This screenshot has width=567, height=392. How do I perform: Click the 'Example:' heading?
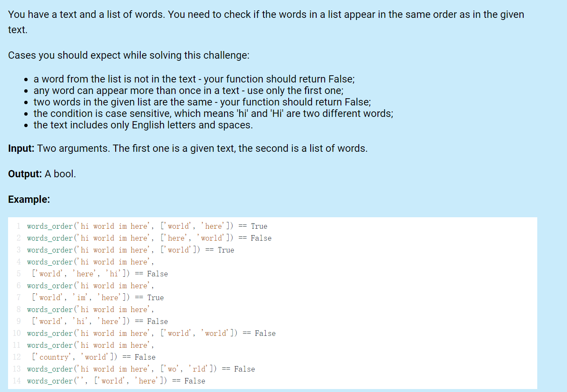(x=29, y=199)
